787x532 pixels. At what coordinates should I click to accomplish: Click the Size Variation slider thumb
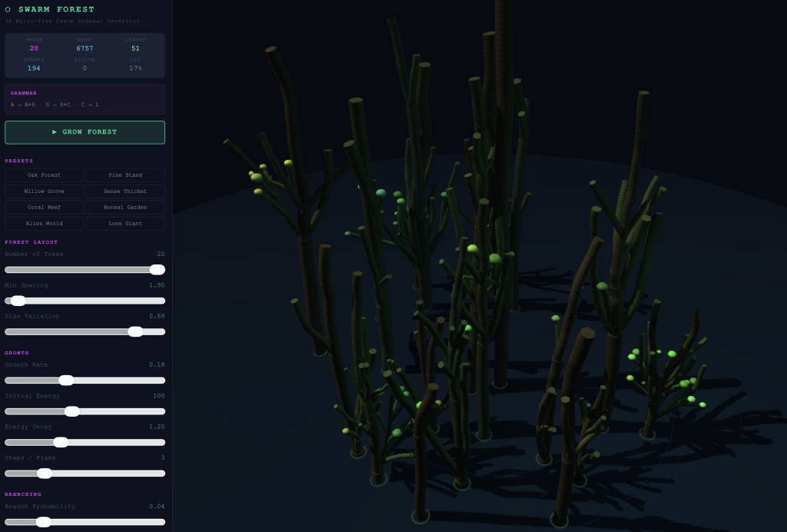coord(135,332)
